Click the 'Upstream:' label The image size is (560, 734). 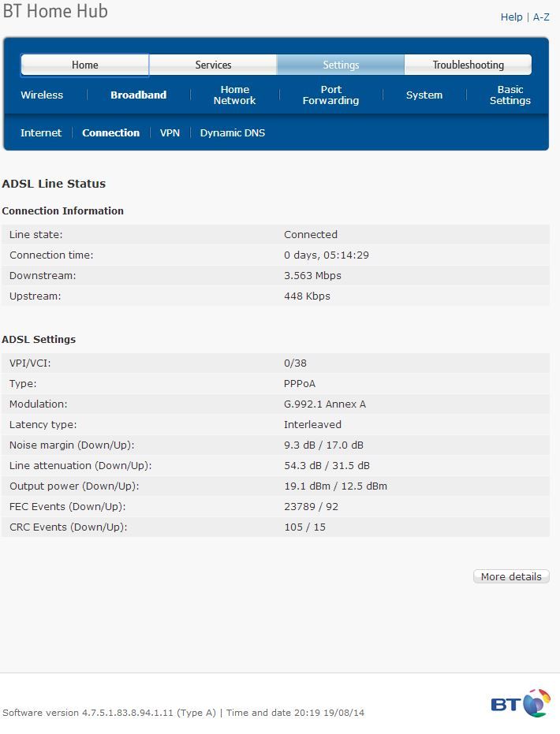(x=35, y=296)
